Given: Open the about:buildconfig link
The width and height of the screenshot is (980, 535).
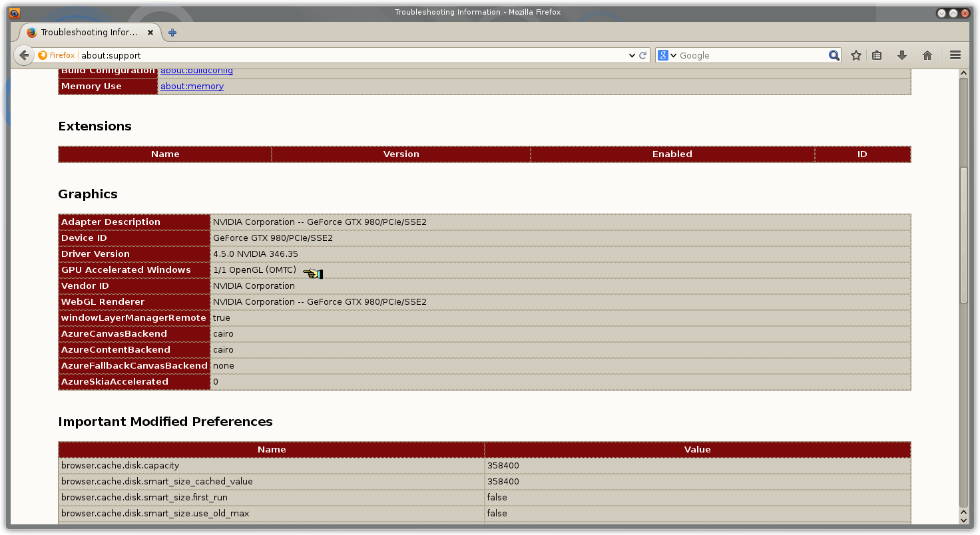Looking at the screenshot, I should click(x=196, y=71).
